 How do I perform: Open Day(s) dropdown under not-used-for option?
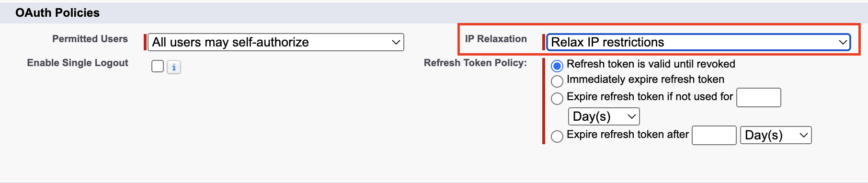point(604,116)
